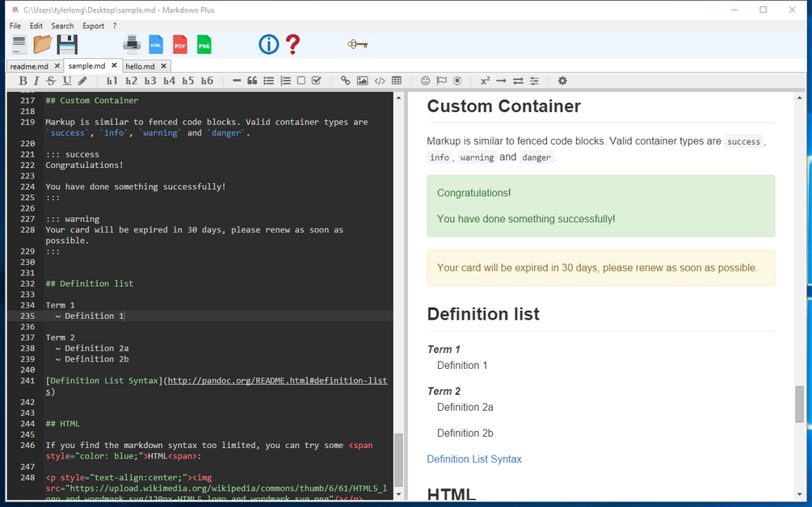
Task: Click the preview scrollbar down arrow
Action: point(800,495)
